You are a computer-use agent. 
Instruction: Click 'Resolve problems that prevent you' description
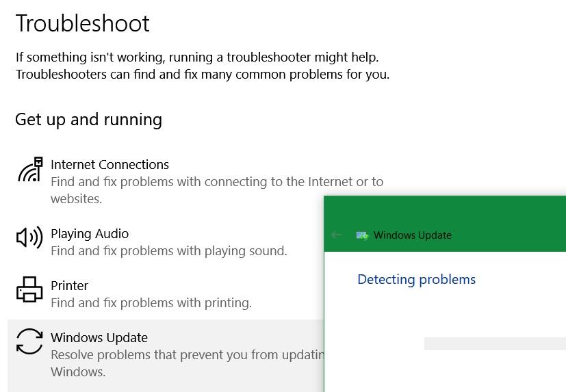pyautogui.click(x=186, y=354)
